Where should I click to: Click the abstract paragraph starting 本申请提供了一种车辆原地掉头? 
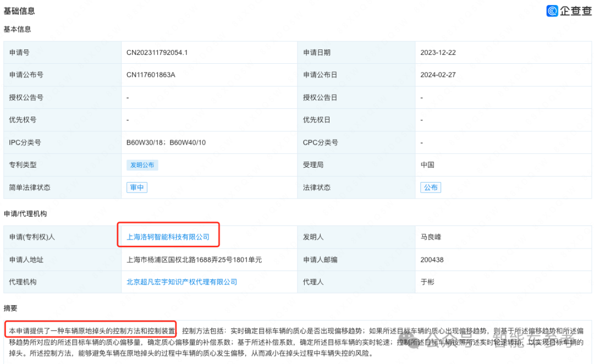[x=296, y=342]
